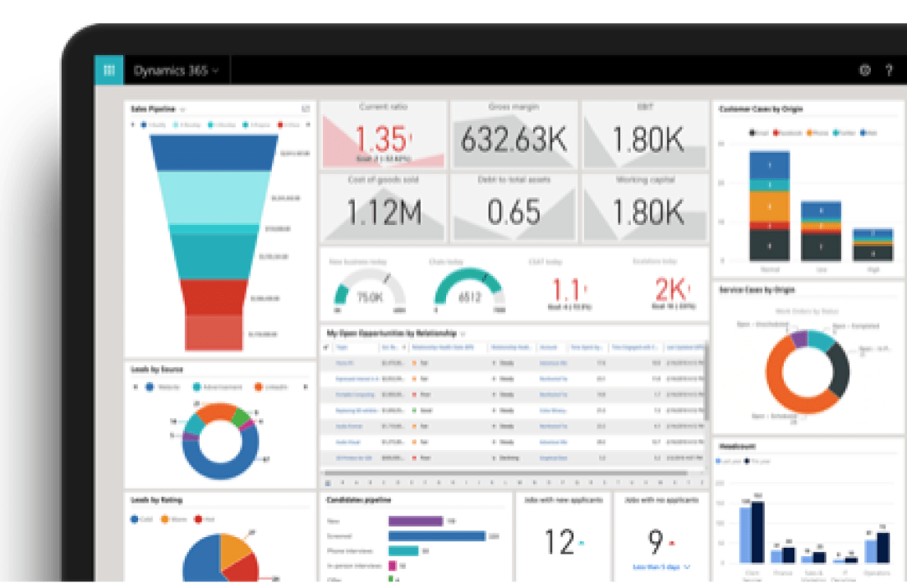This screenshot has height=588, width=907.
Task: Open the settings gear in top bar
Action: [x=865, y=71]
